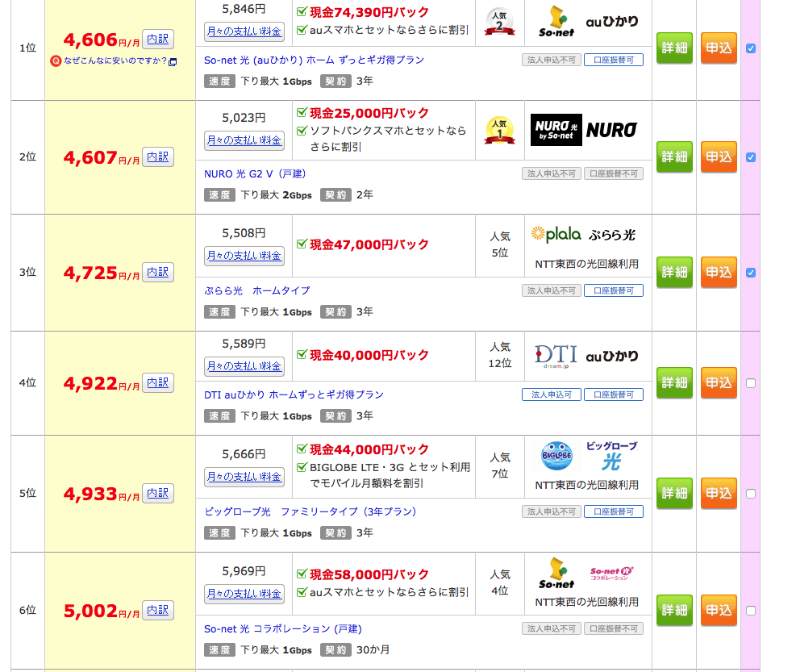Click the auひかり logo in the 1位 row

(612, 21)
